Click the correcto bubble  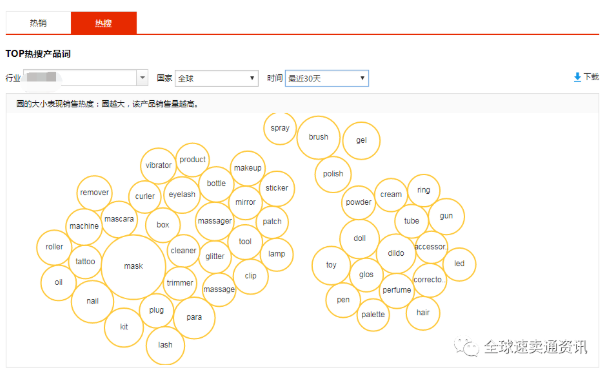point(429,280)
